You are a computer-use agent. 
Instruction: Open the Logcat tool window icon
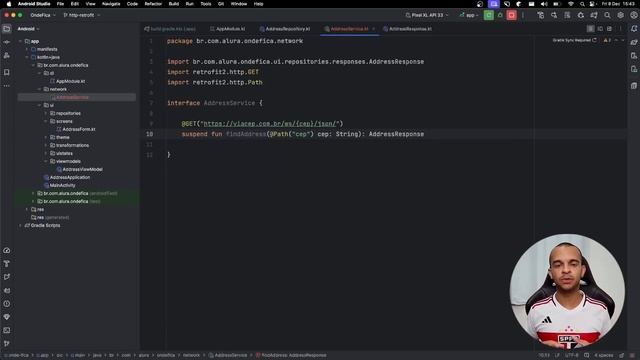coord(7,291)
